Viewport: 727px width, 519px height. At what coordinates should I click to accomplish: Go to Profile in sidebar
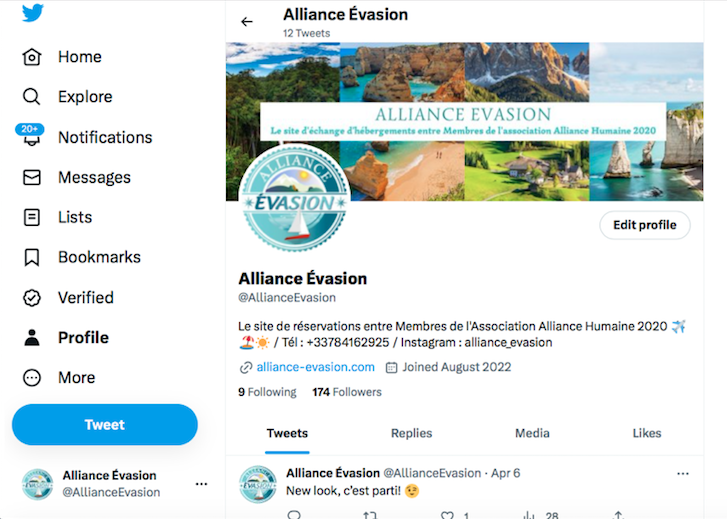click(82, 337)
